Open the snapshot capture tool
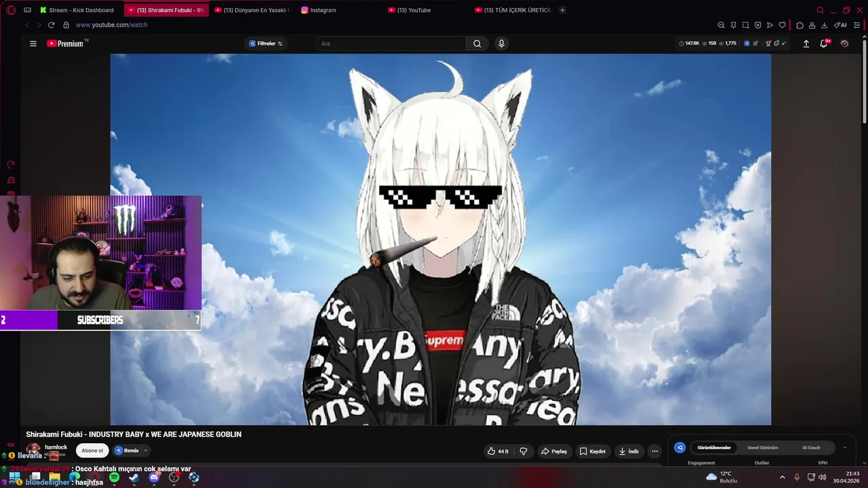Screen dimensions: 868x488 coord(745,25)
